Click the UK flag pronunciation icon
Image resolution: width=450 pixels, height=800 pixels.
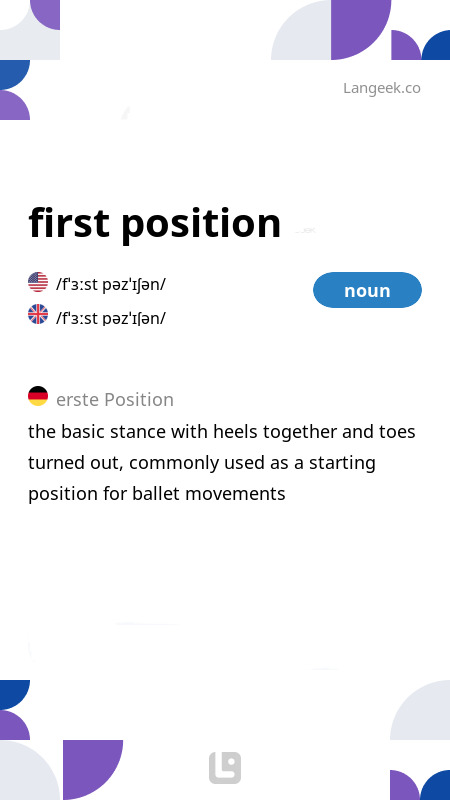coord(38,314)
